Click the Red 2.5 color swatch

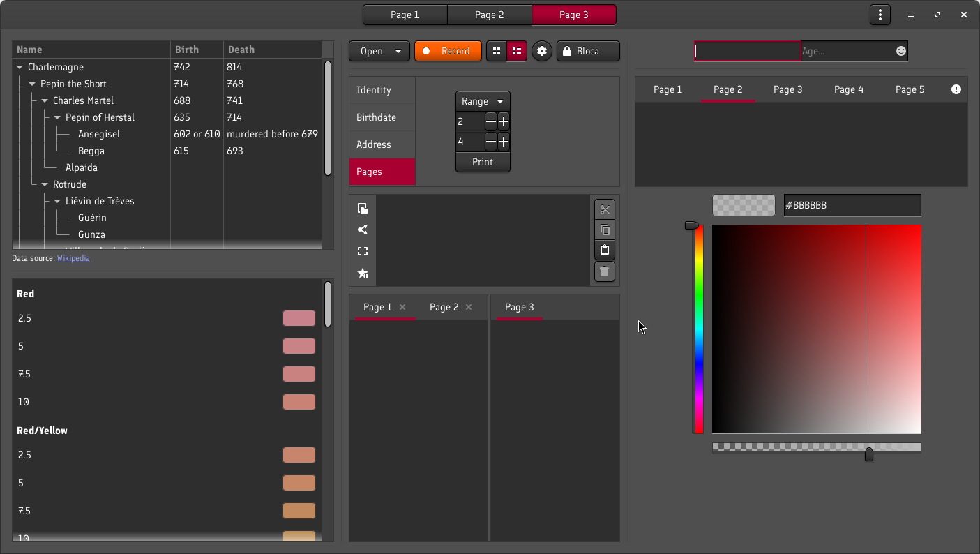click(299, 318)
